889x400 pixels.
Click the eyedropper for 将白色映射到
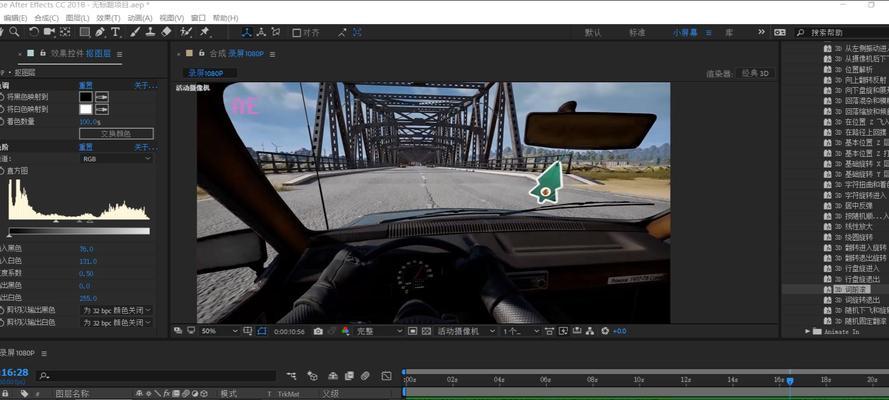coord(102,109)
